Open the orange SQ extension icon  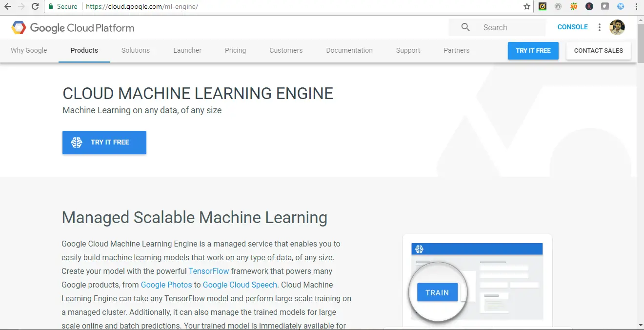(x=574, y=6)
